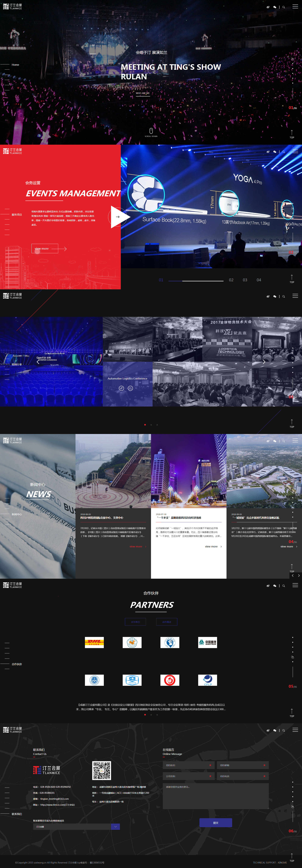This screenshot has width=302, height=868.
Task: Go to next case gallery slide arrow
Action: [264, 362]
